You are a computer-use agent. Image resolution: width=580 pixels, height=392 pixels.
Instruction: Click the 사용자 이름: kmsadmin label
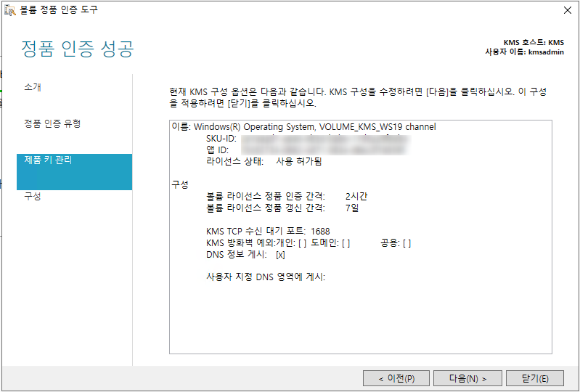coord(525,52)
